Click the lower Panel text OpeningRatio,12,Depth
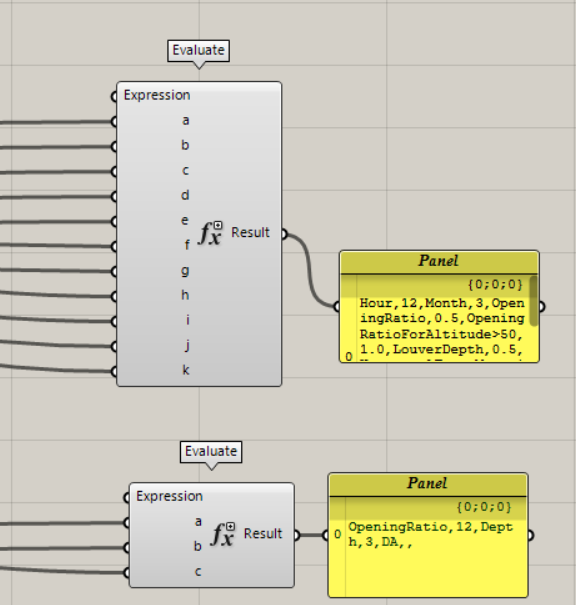This screenshot has height=605, width=576. (431, 535)
